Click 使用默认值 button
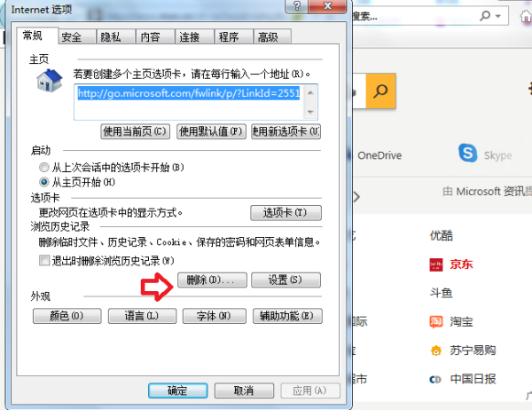This screenshot has height=410, width=532. pos(211,131)
